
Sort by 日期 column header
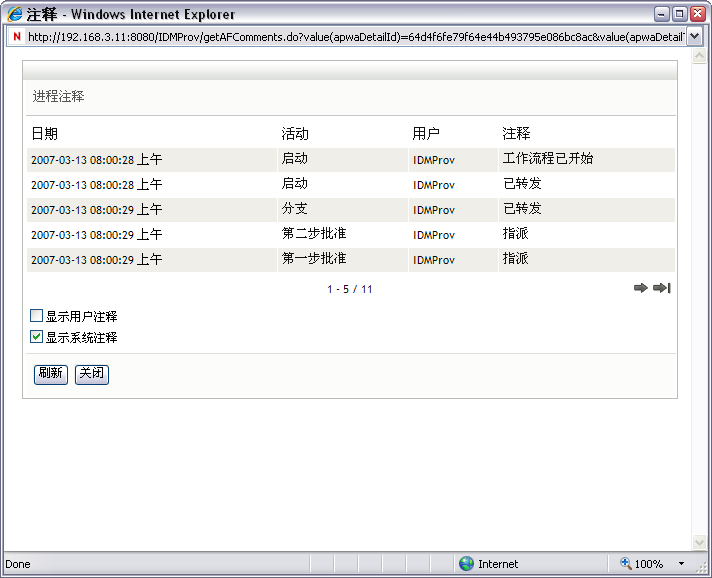[x=44, y=133]
